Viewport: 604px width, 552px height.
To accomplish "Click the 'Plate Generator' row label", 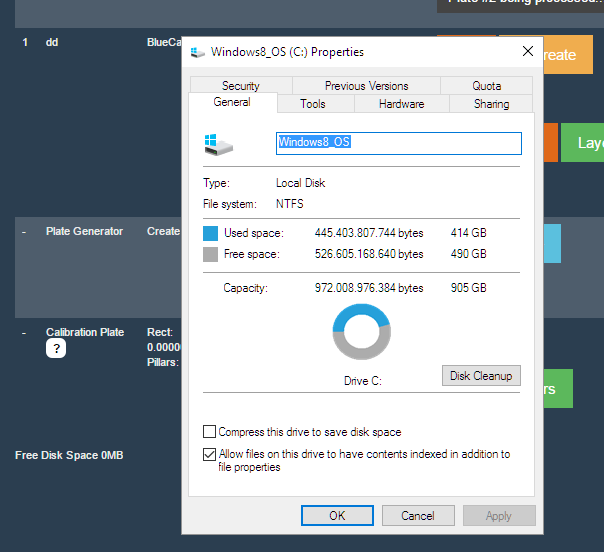I will pos(84,231).
